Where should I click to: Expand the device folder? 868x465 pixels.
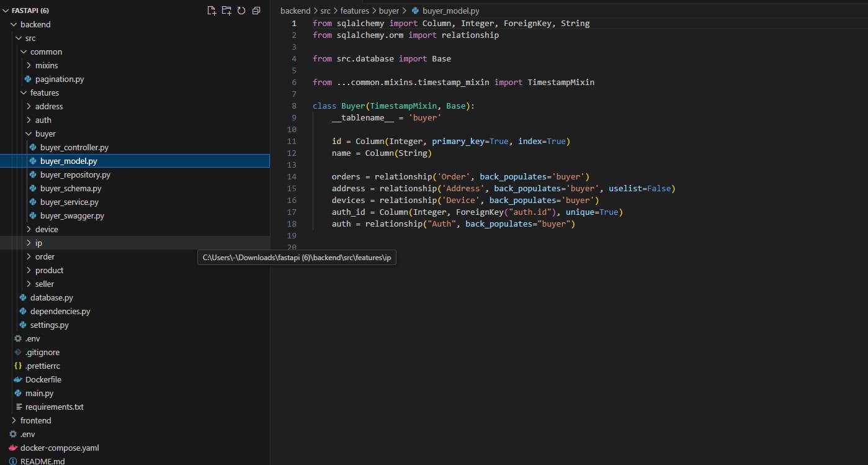click(x=29, y=229)
